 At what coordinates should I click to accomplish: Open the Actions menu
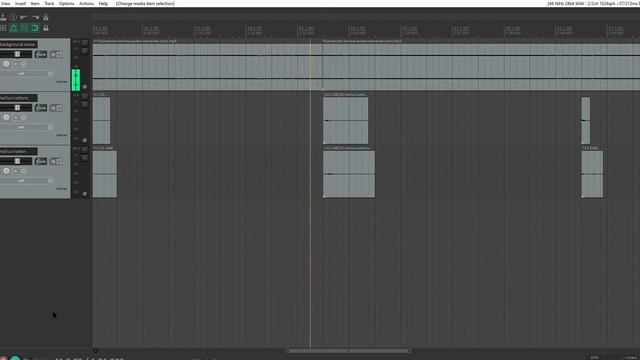[x=86, y=3]
